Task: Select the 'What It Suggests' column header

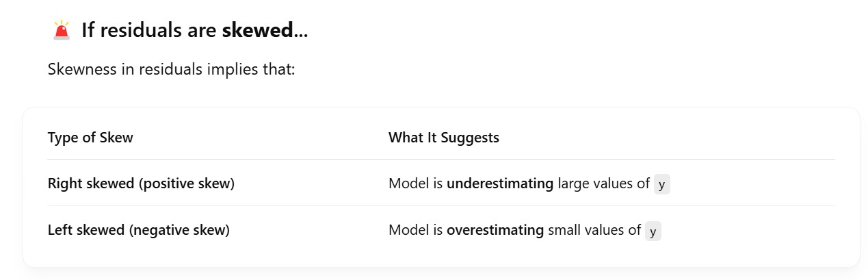Action: (x=444, y=138)
